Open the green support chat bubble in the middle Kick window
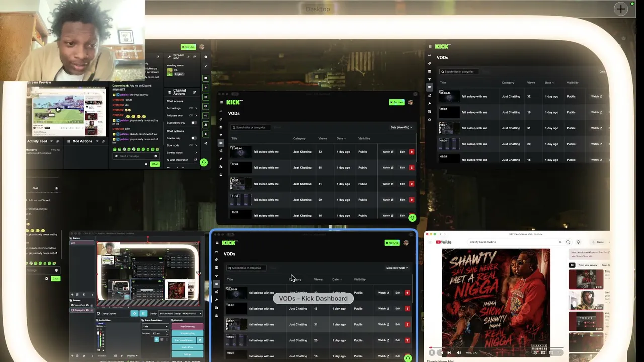 coord(412,218)
